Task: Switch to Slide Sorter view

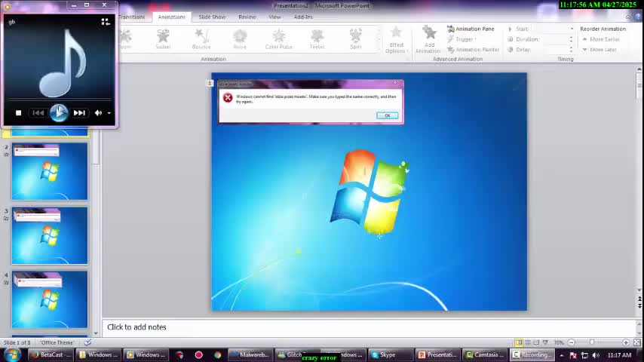Action: point(528,342)
